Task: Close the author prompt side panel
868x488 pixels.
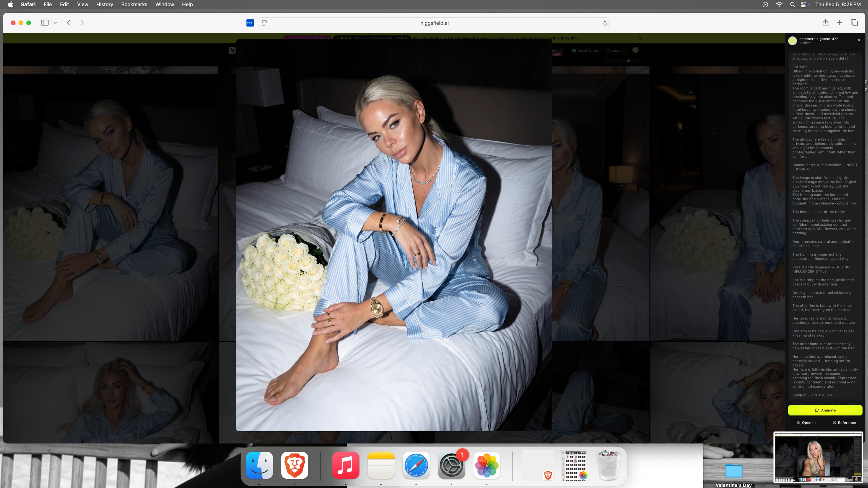Action: pyautogui.click(x=859, y=40)
